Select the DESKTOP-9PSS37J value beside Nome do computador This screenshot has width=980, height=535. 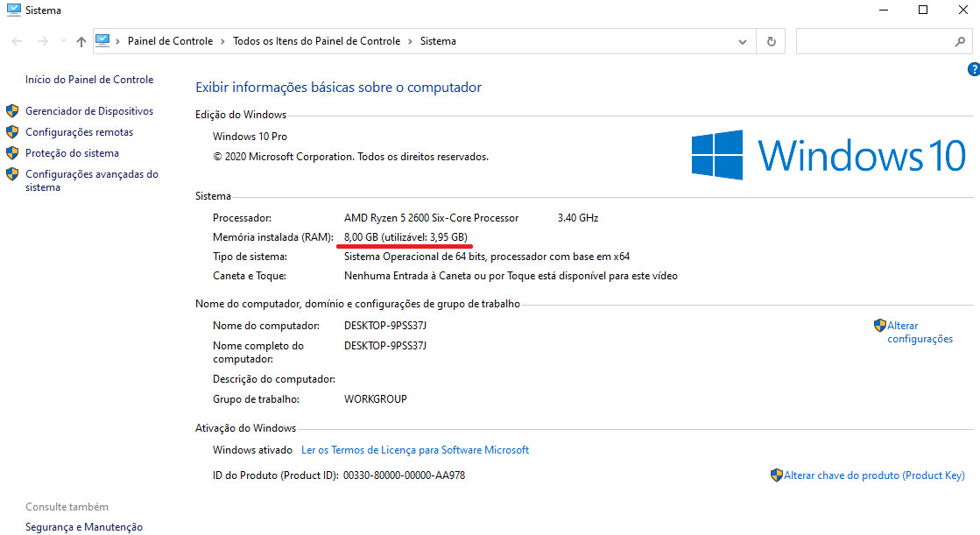[385, 326]
